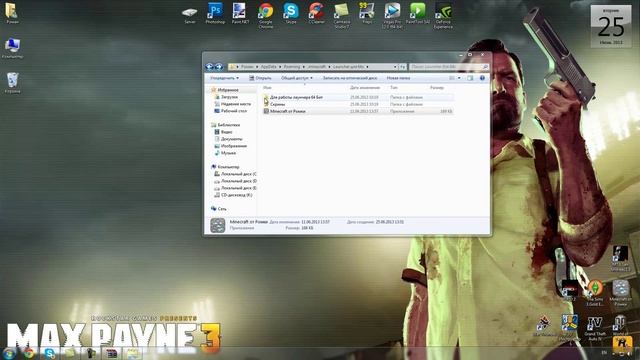Open the Vegas Pro 12.0 shortcut
Viewport: 640px width, 360px height.
pos(392,15)
